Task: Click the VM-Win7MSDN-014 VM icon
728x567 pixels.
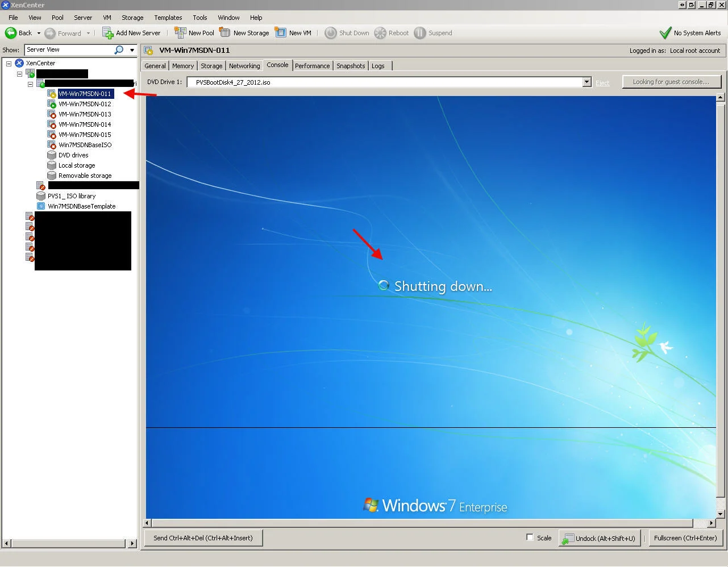Action: pos(52,124)
